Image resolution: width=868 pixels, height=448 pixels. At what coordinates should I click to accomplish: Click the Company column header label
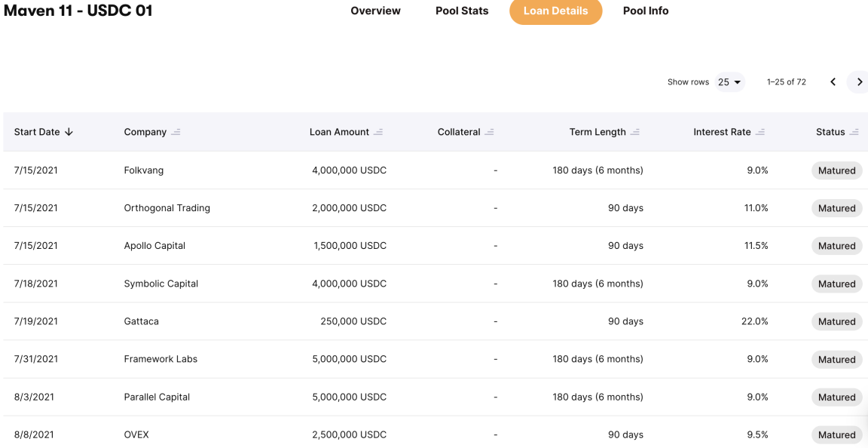click(145, 132)
